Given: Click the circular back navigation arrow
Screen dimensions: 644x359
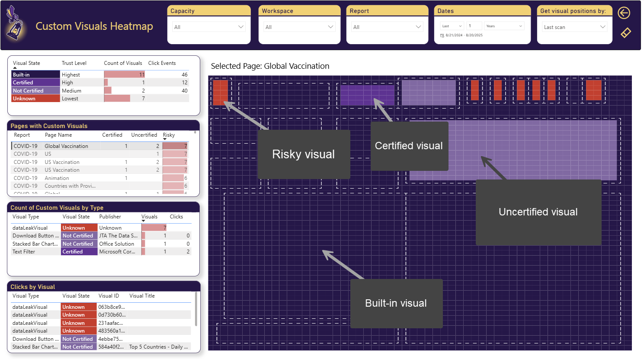Looking at the screenshot, I should tap(624, 13).
